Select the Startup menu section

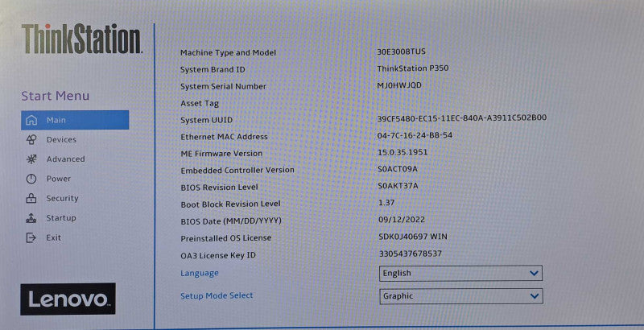click(x=61, y=218)
